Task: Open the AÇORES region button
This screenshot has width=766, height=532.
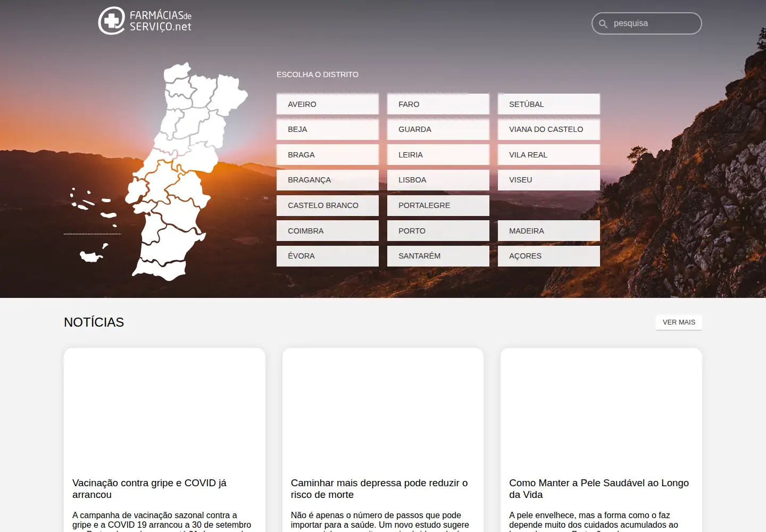Action: (549, 256)
